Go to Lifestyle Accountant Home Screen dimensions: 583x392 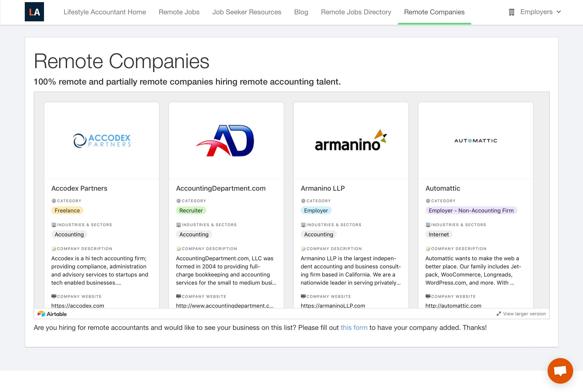click(x=105, y=12)
